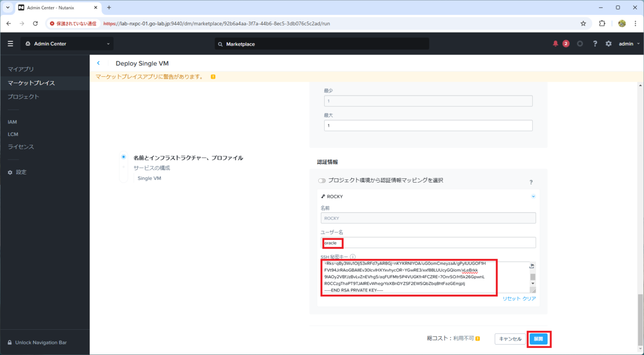Click the リセット link

(511, 299)
